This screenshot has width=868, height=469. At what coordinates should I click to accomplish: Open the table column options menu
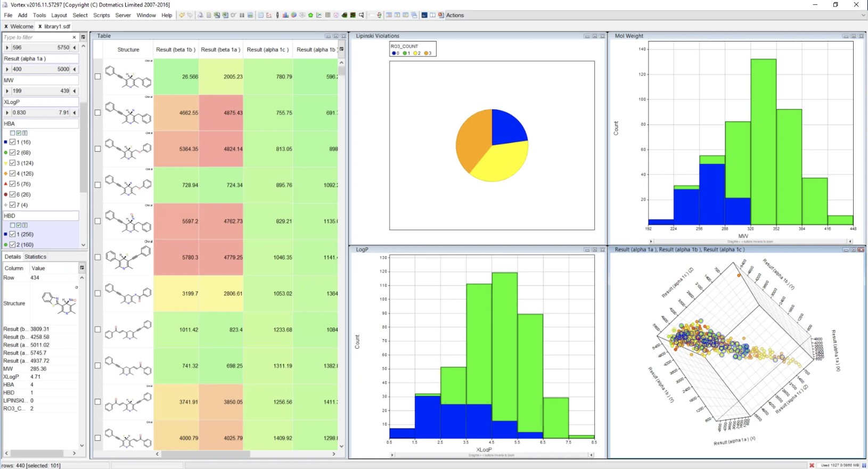click(x=341, y=49)
